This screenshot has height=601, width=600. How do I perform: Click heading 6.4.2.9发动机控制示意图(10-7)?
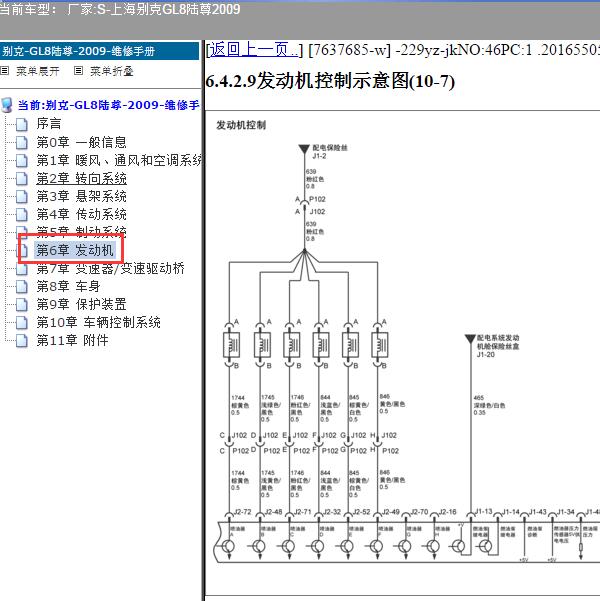click(x=330, y=81)
